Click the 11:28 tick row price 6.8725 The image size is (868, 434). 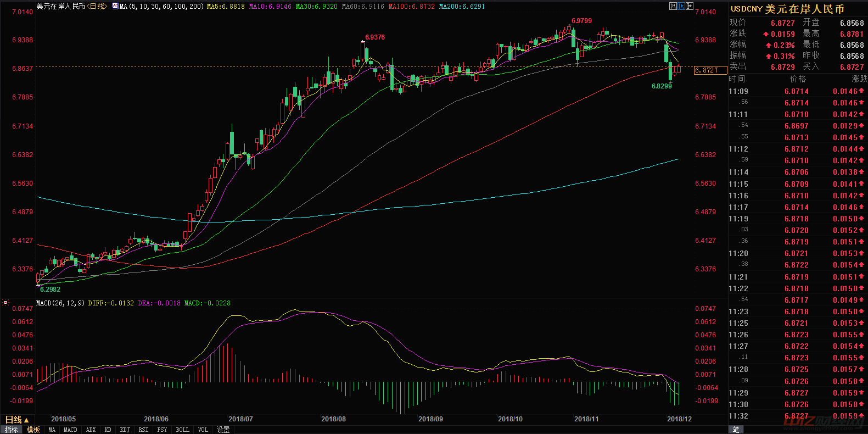(797, 370)
